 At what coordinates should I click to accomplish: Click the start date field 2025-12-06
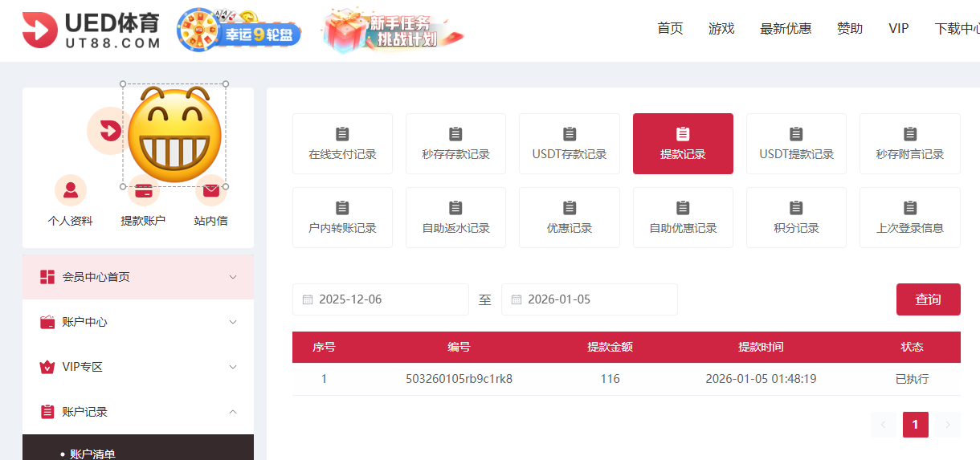pyautogui.click(x=381, y=299)
